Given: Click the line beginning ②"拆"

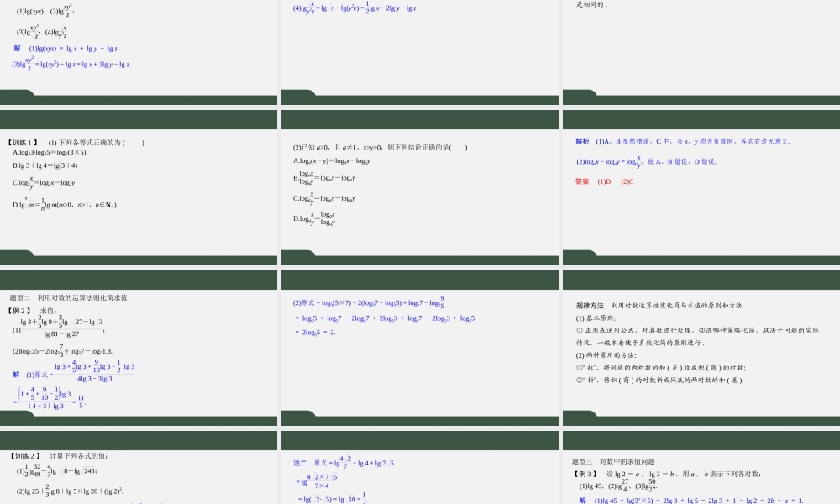Looking at the screenshot, I should tap(660, 380).
